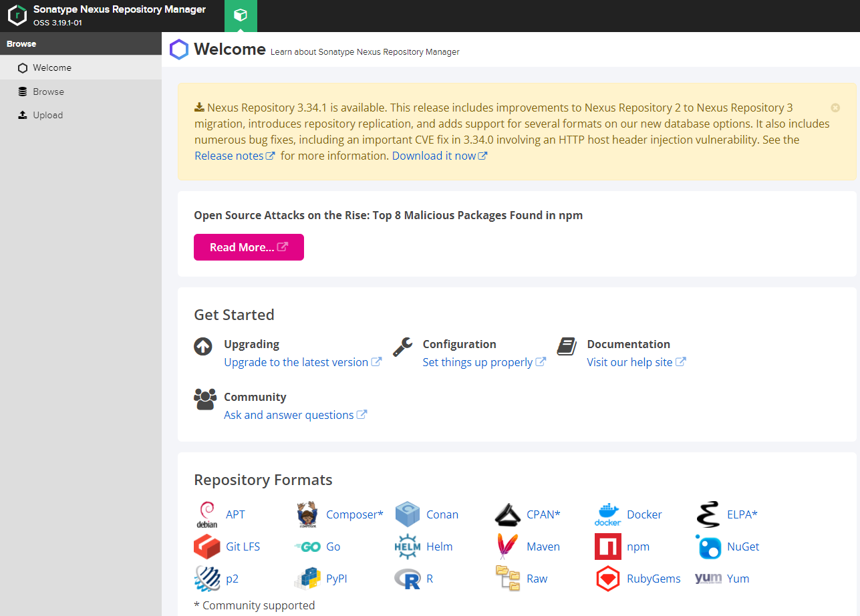Click the Docker whale icon

(607, 514)
